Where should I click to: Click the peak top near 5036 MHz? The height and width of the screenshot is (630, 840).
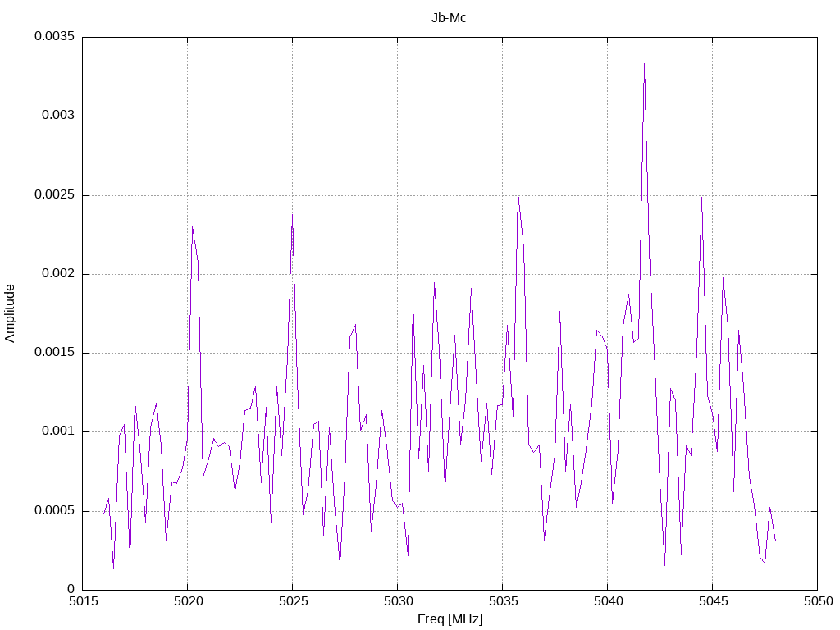[518, 194]
